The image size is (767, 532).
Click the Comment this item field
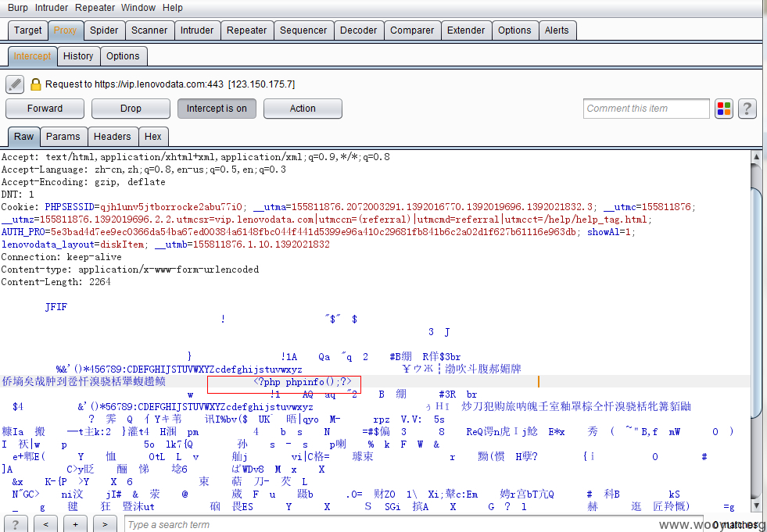646,109
